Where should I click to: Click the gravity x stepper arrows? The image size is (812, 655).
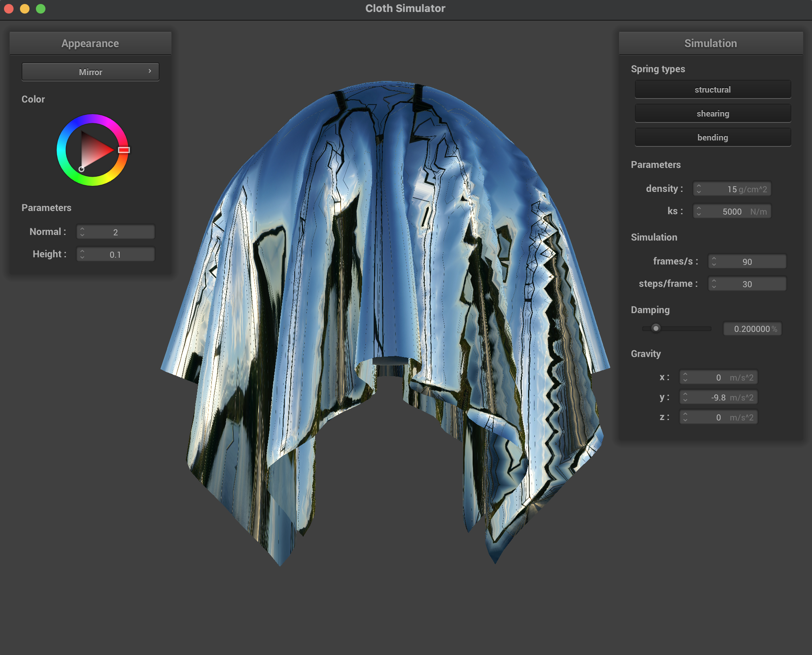685,377
